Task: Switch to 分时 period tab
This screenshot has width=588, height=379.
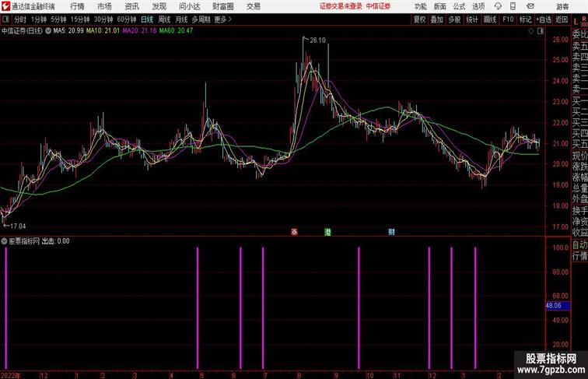Action: pyautogui.click(x=20, y=19)
